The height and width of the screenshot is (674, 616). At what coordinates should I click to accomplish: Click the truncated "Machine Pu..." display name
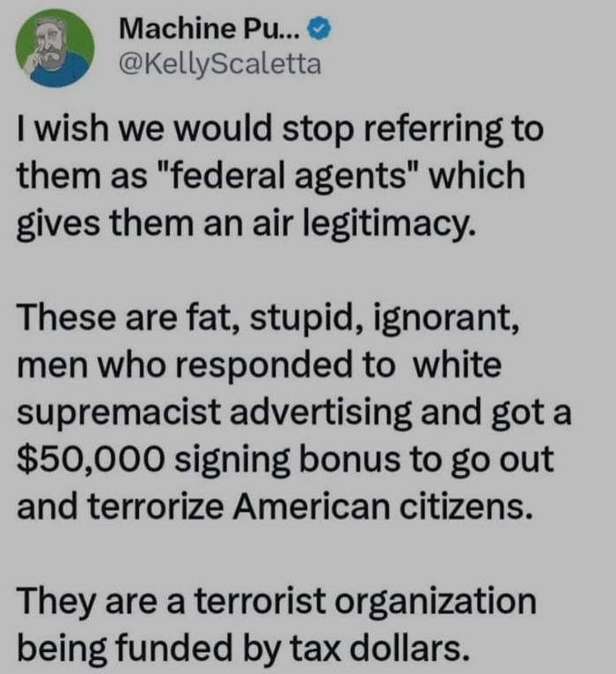point(210,29)
